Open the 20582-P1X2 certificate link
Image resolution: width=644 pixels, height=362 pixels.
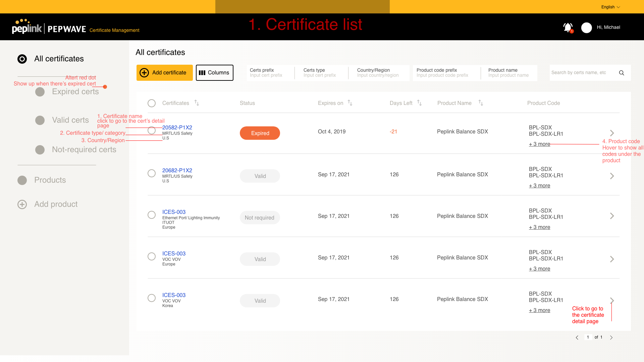click(x=177, y=127)
